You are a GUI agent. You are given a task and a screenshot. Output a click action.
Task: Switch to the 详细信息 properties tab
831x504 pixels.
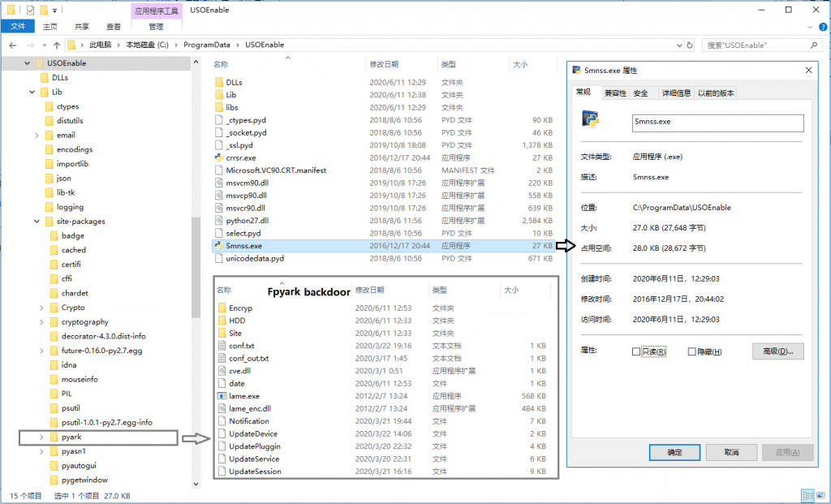point(675,93)
